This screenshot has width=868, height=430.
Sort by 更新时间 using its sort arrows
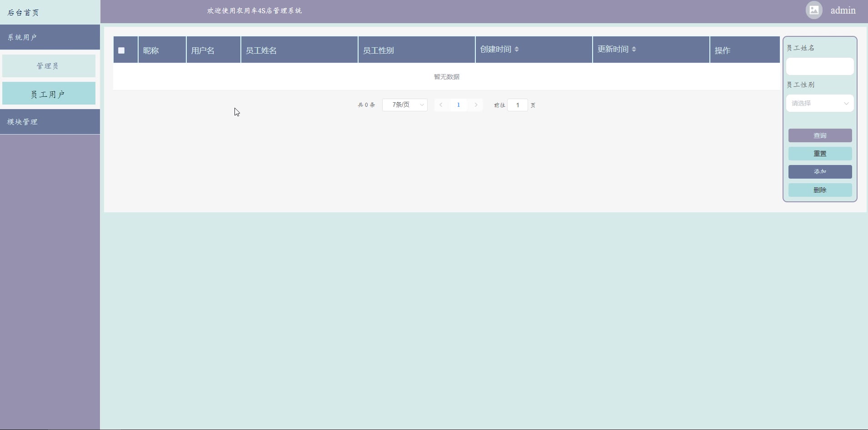tap(634, 49)
